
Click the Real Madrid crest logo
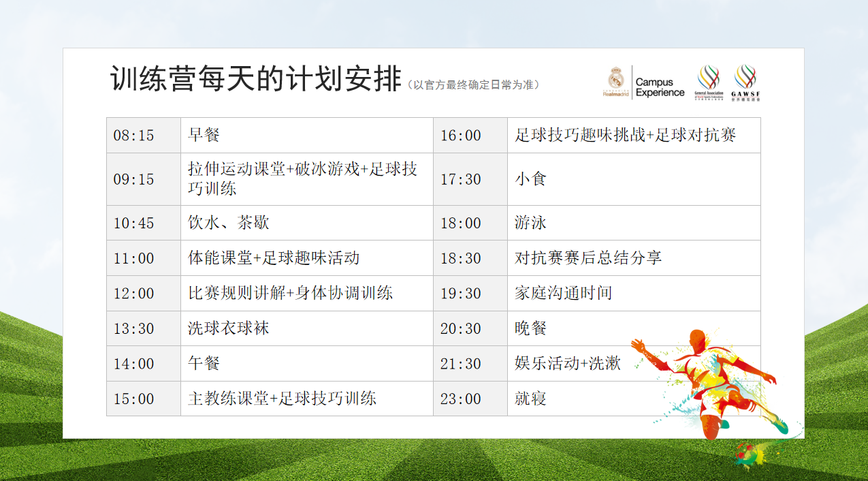615,82
